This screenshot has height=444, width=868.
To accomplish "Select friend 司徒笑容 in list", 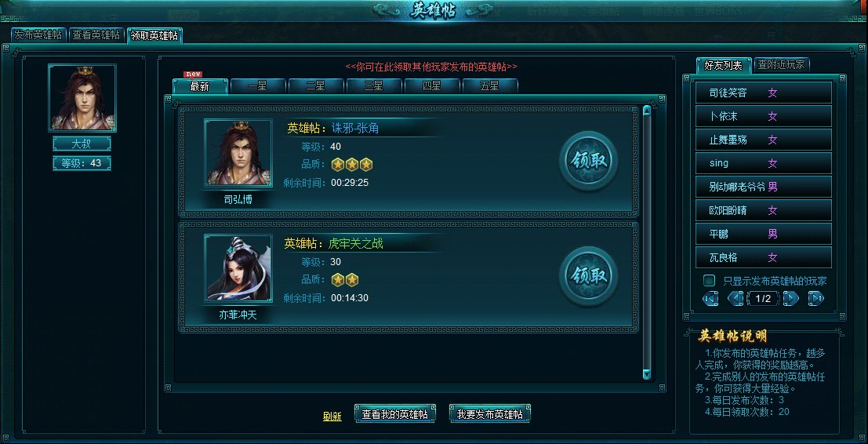I will click(764, 93).
